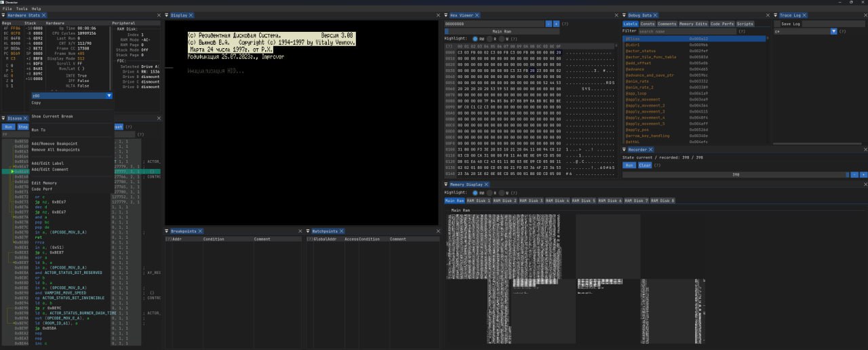Open the Hardware Stats panel collapse triangle
The image size is (868, 350).
[3, 15]
